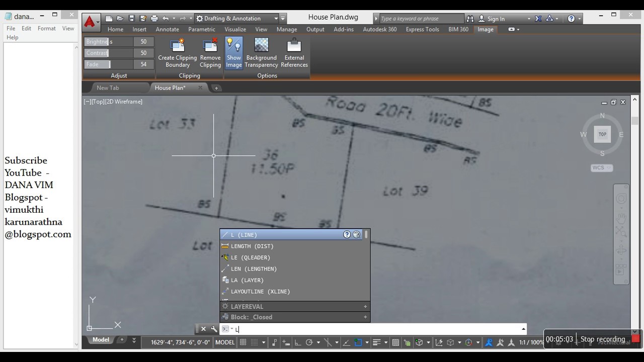
Task: Click the help icon in the command suggestion list
Action: coord(347,234)
